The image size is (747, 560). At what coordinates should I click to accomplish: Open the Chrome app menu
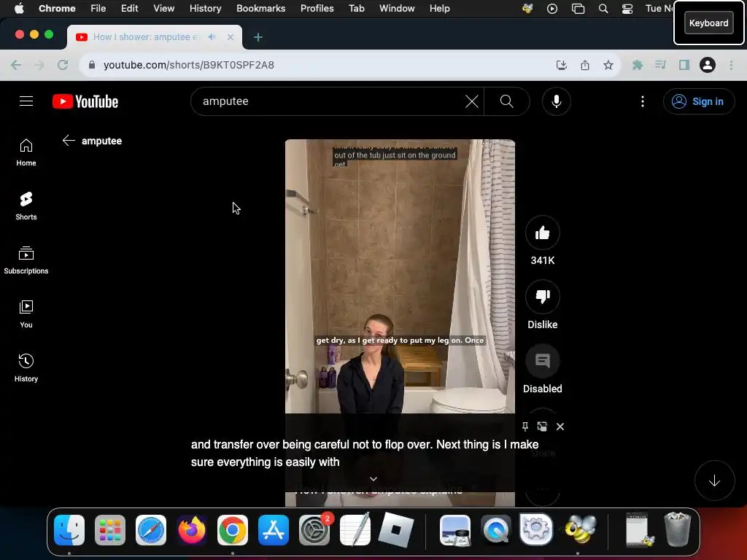click(57, 8)
